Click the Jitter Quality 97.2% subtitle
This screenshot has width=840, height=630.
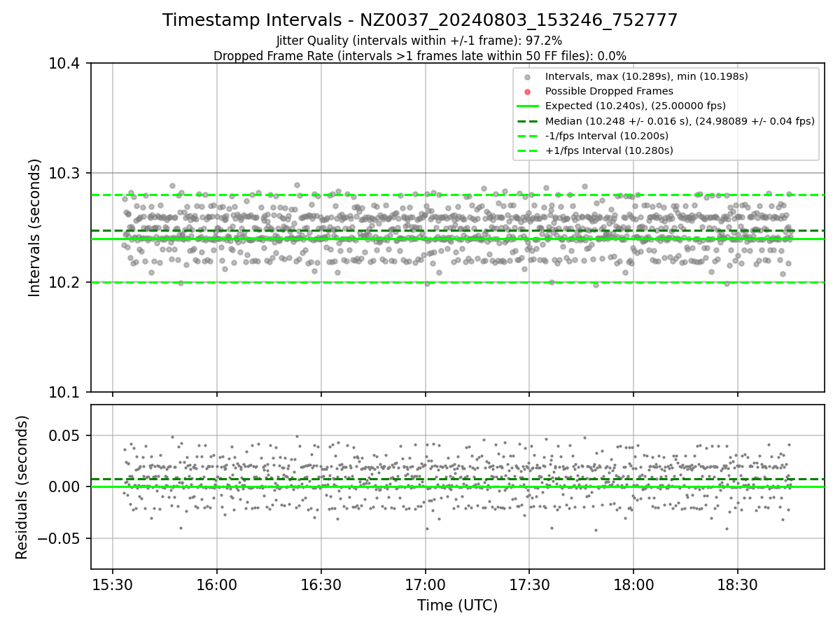419,41
